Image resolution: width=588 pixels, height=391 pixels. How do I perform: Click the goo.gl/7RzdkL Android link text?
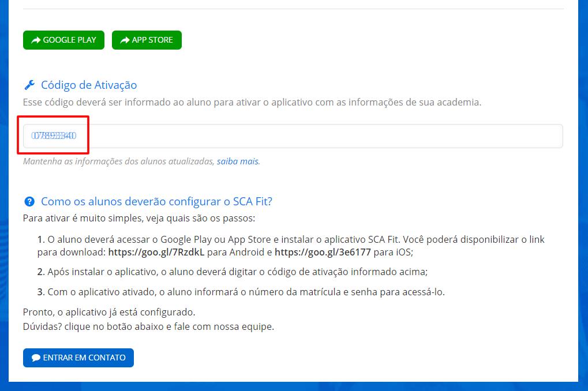156,252
